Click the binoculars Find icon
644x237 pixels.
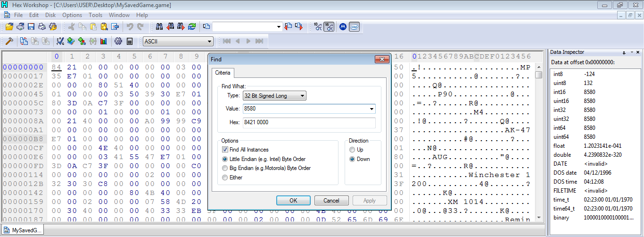[x=159, y=27]
